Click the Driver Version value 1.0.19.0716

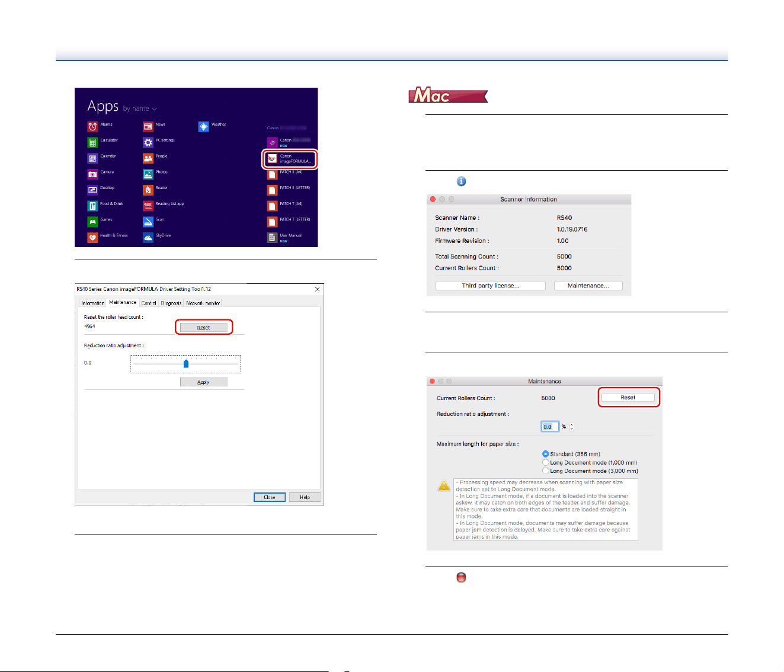(572, 229)
